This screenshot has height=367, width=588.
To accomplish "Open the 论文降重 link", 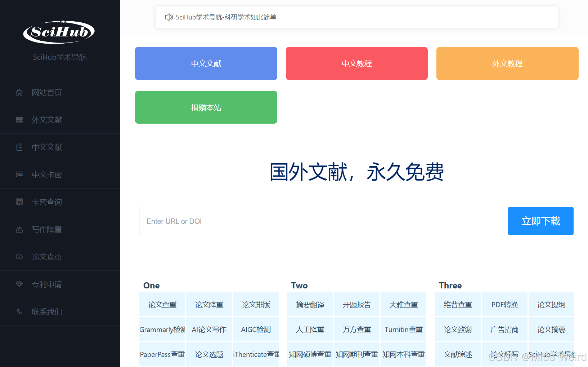I will [209, 305].
